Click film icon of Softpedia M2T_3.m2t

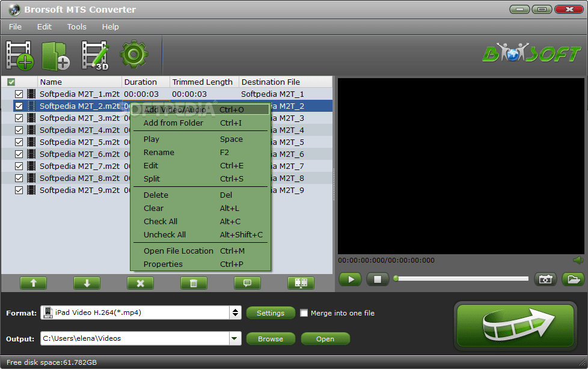tap(31, 118)
